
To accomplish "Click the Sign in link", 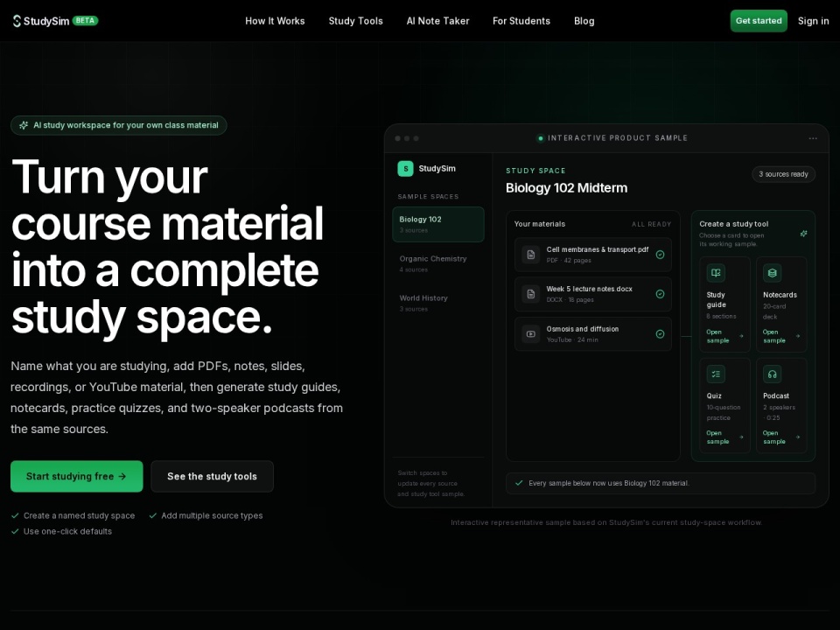I will pos(813,21).
